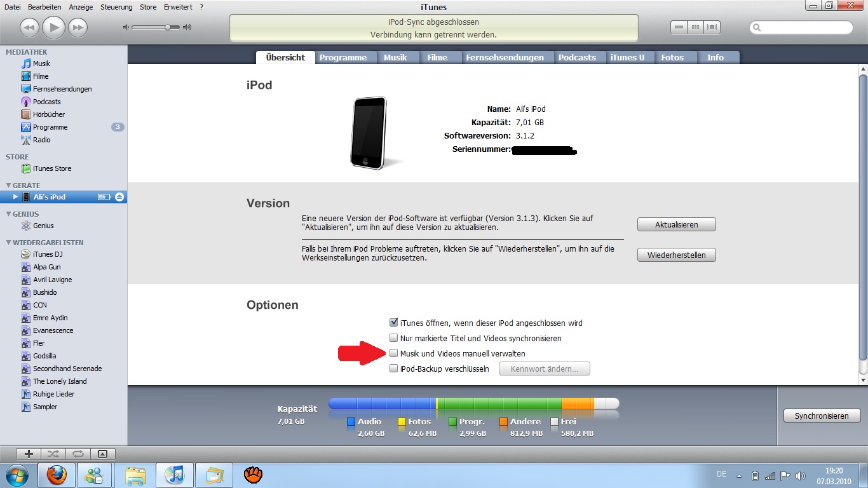Enable 'Musik und Videos manuell verwalten' checkbox
This screenshot has height=488, width=868.
(394, 353)
